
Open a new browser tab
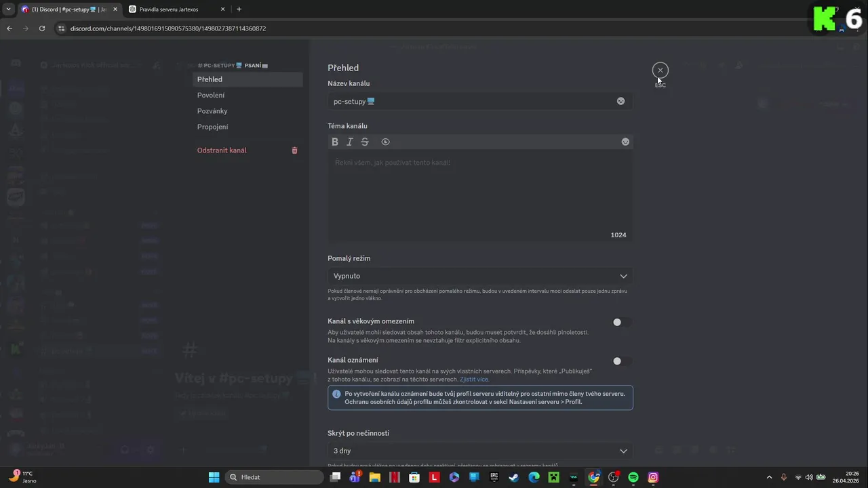click(239, 9)
